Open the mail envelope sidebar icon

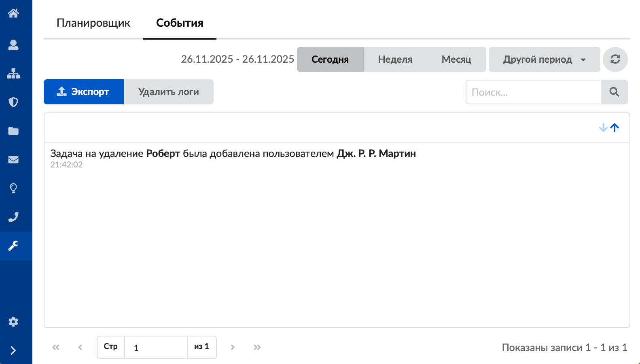[x=13, y=159]
